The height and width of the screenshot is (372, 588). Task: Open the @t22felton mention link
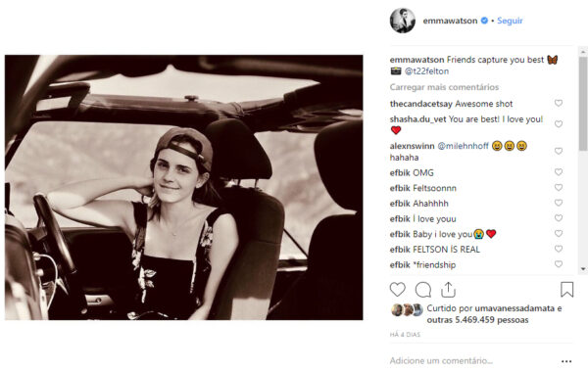[x=426, y=71]
